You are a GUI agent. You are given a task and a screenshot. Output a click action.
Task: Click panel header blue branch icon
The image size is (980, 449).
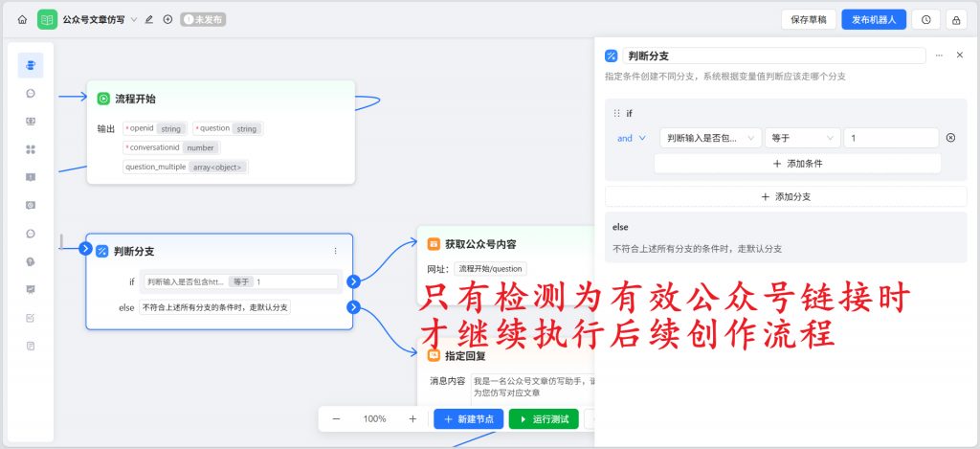611,56
